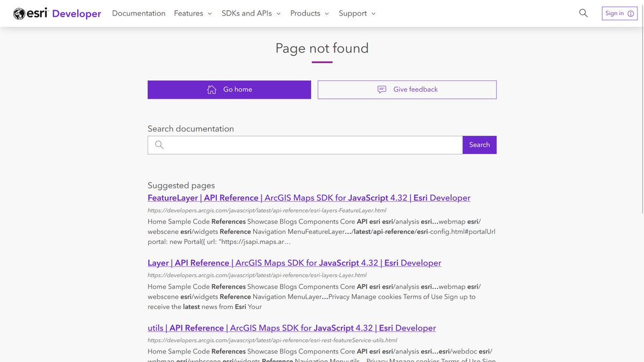Click the Developer wordmark in header
Screen dimensions: 644x362
77,14
